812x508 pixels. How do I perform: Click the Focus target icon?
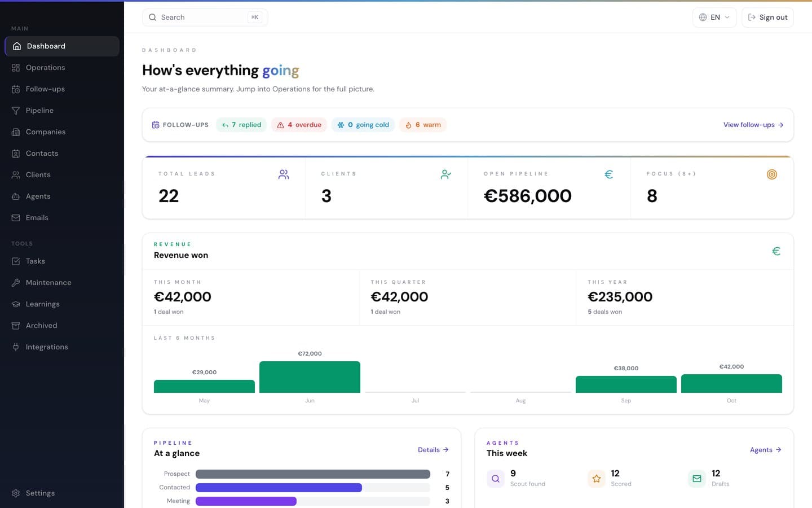772,174
